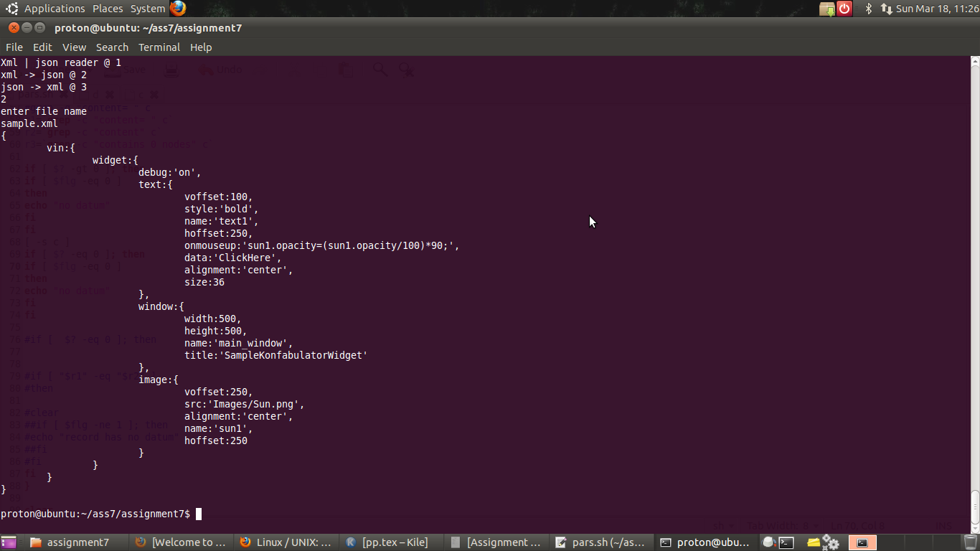This screenshot has width=980, height=551.
Task: Launch Firefox from the top panel icon
Action: click(x=178, y=9)
